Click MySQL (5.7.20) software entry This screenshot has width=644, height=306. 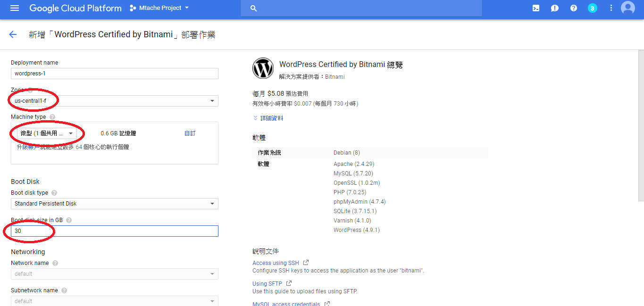pyautogui.click(x=353, y=174)
